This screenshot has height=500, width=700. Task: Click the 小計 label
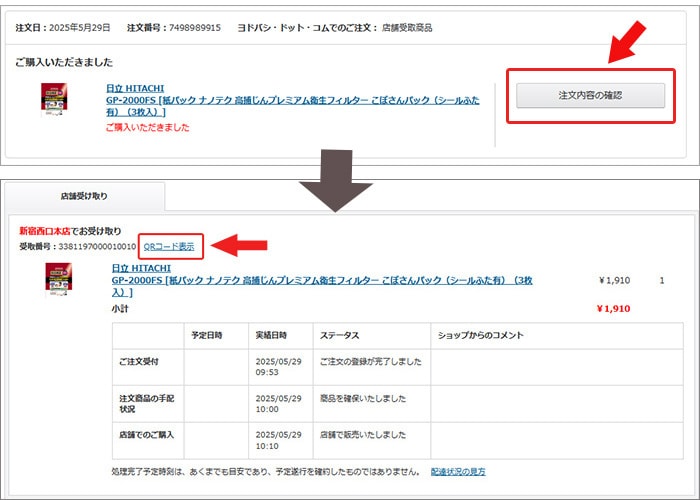[x=120, y=308]
